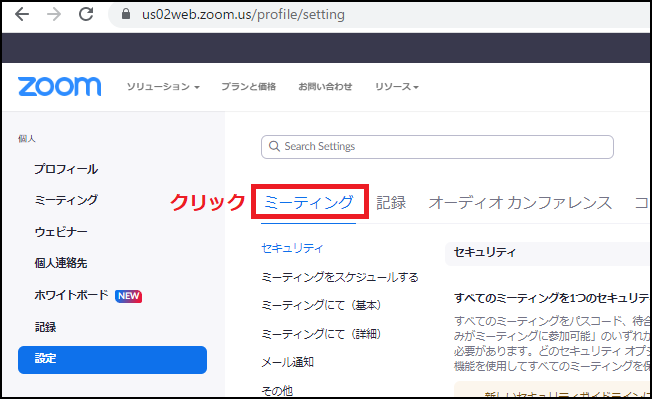
Task: Jump to ミーティングにて（詳細） section
Action: point(321,334)
